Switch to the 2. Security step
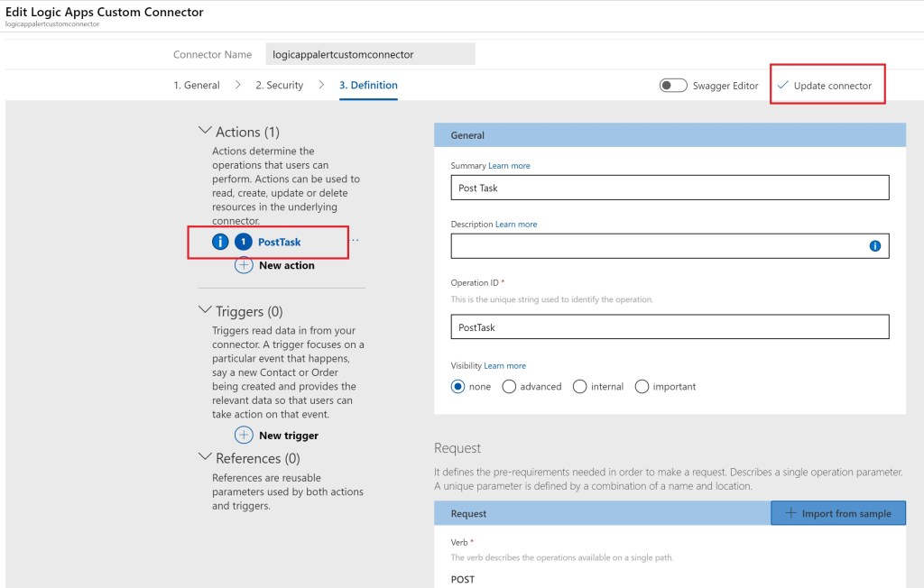 click(x=279, y=85)
